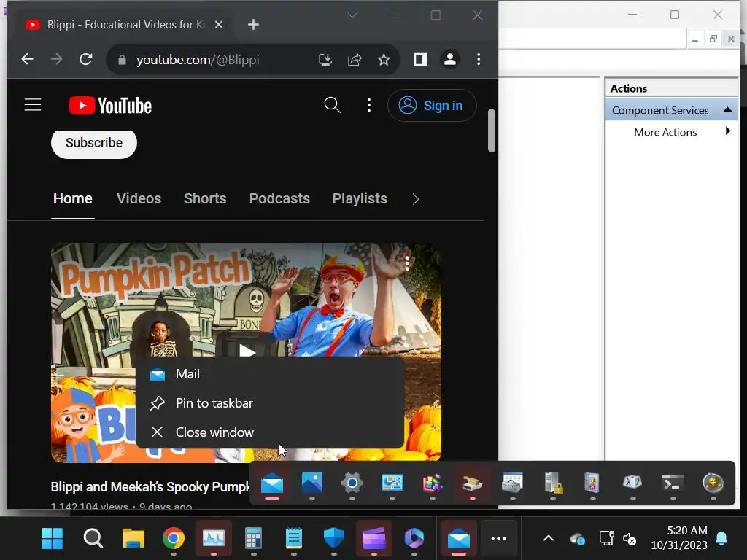Close the Blippi YouTube tab
This screenshot has width=747, height=560.
pos(219,24)
